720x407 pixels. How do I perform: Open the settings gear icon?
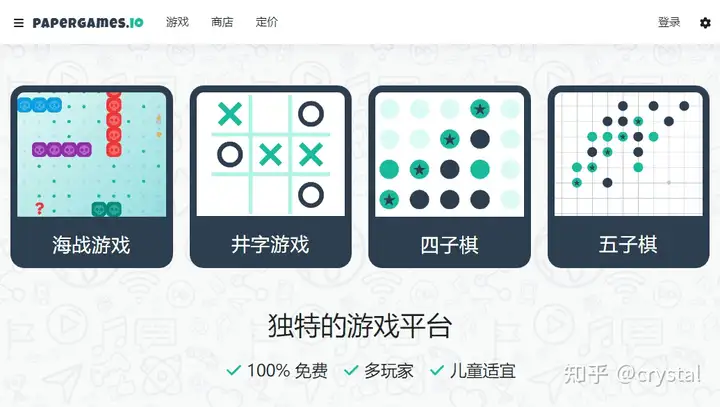(x=705, y=23)
